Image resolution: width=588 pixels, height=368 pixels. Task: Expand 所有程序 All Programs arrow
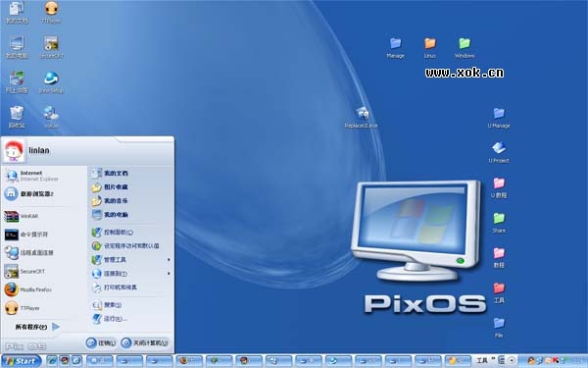click(x=56, y=327)
